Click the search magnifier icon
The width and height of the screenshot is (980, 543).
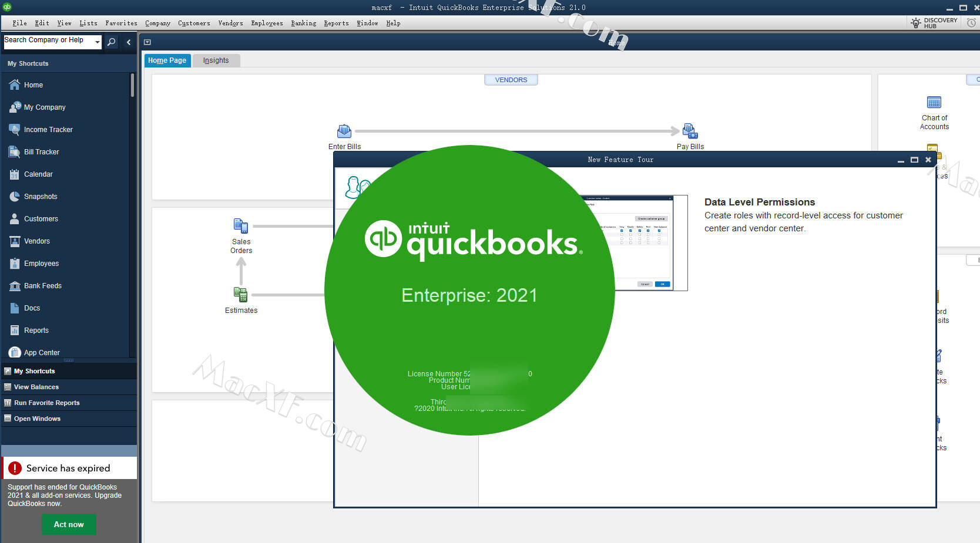(x=111, y=42)
